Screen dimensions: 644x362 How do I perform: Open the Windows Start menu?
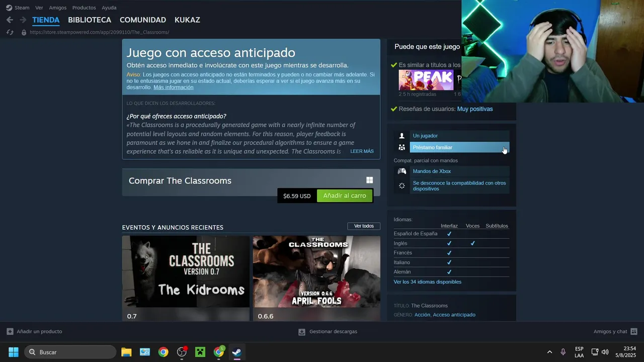[x=14, y=352]
